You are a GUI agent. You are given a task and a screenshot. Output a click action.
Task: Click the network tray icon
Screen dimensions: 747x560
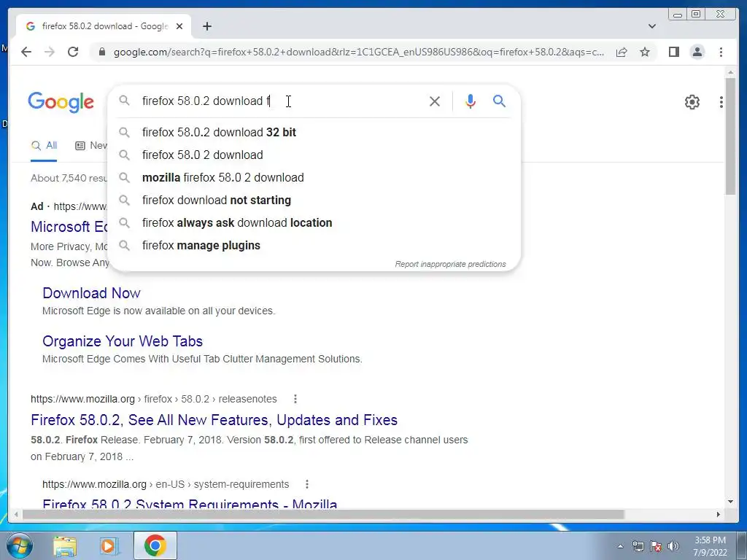coord(638,546)
